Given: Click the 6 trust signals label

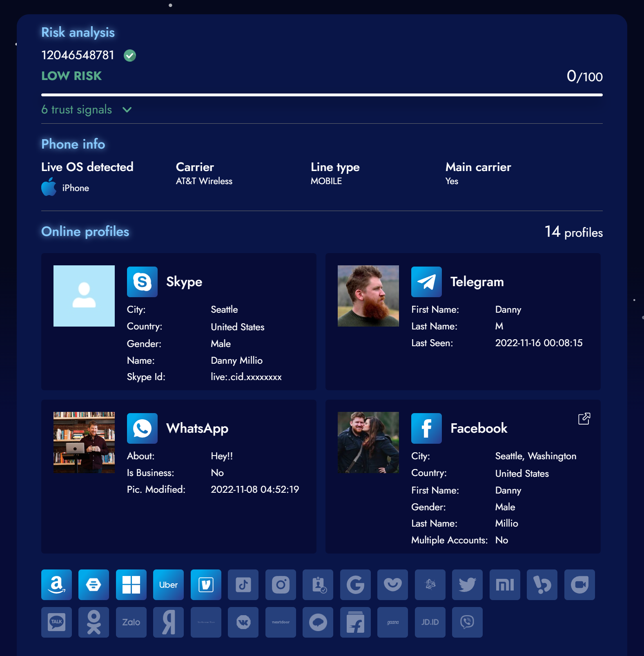Looking at the screenshot, I should click(x=76, y=109).
